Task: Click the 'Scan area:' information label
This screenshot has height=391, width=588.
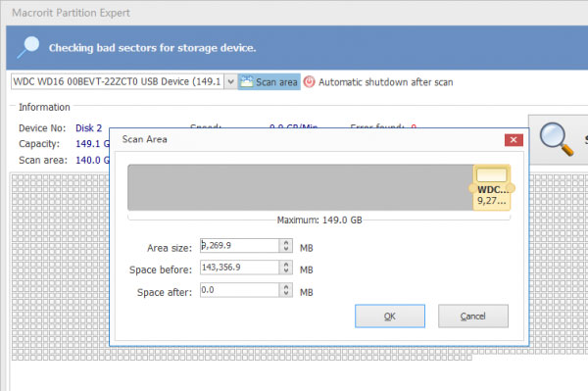Action: click(x=43, y=160)
